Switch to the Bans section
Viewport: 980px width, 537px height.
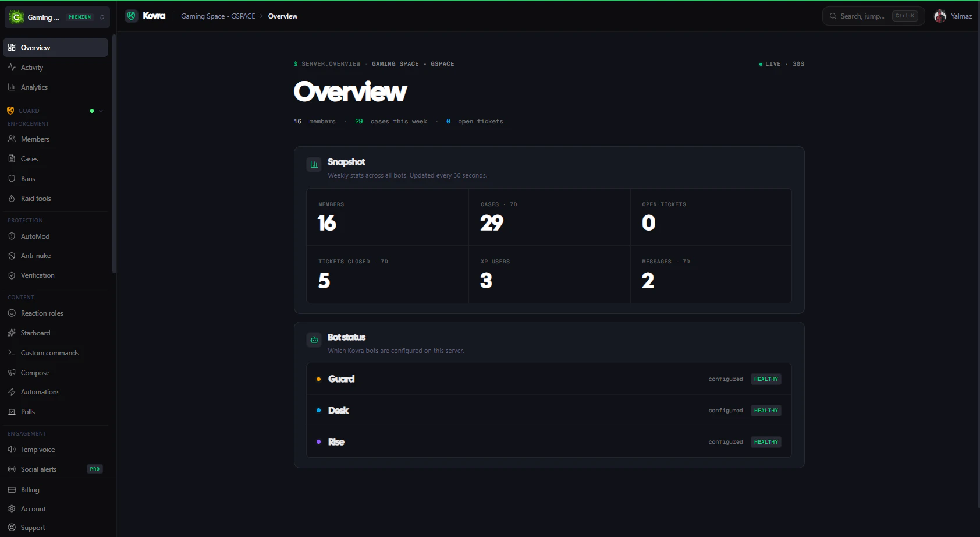click(27, 178)
